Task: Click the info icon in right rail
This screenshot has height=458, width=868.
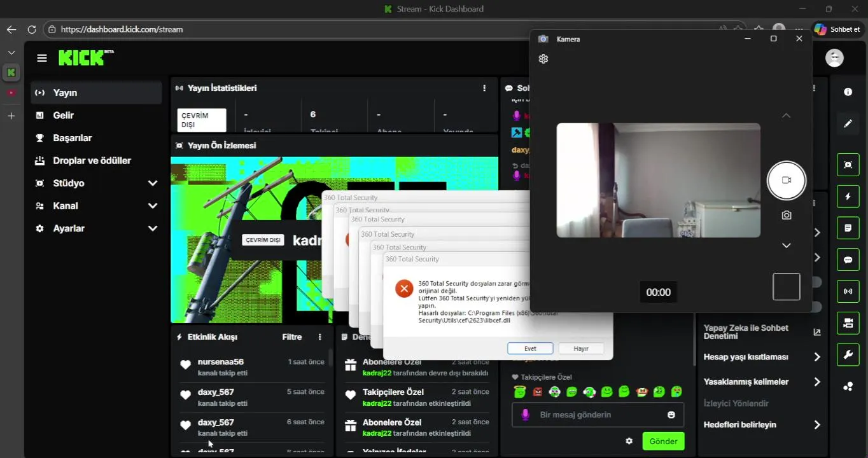Action: pos(848,92)
